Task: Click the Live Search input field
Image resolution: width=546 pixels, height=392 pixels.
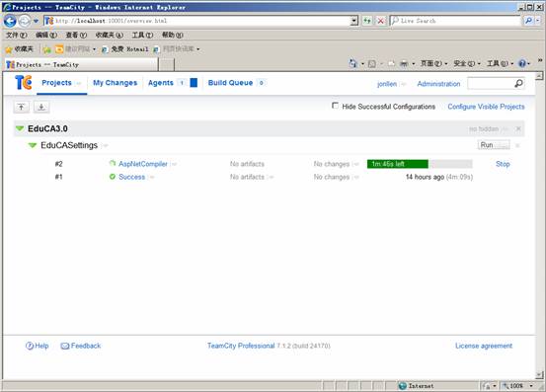Action: (x=456, y=21)
